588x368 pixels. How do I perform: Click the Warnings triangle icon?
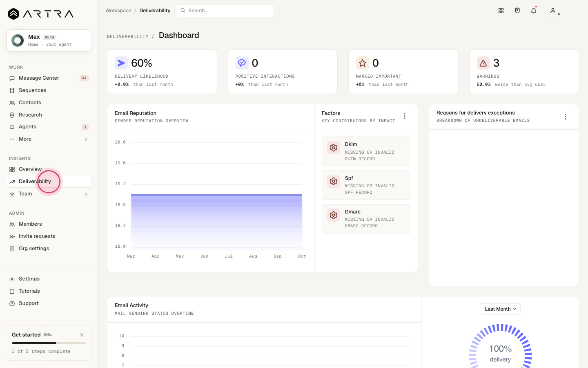click(x=483, y=63)
